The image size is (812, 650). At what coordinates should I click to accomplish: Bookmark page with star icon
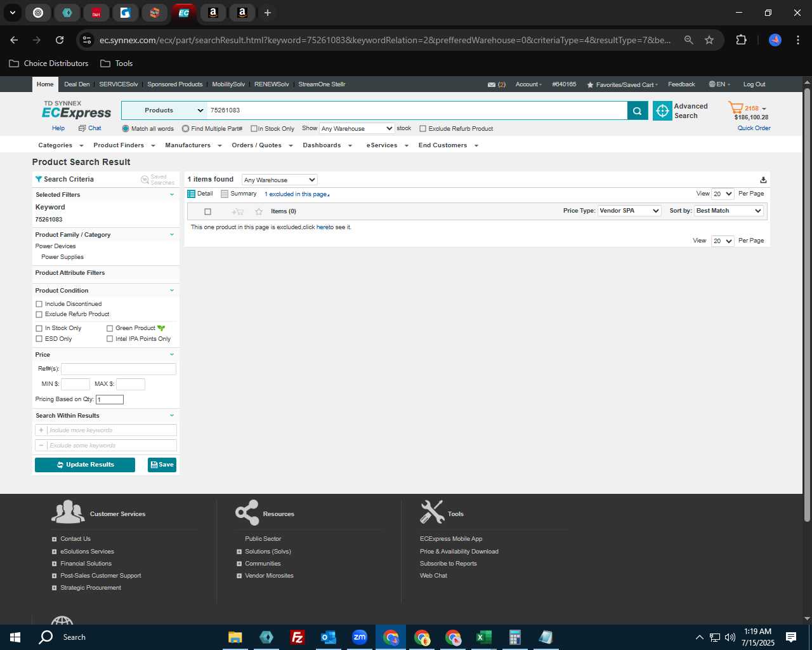coord(709,40)
